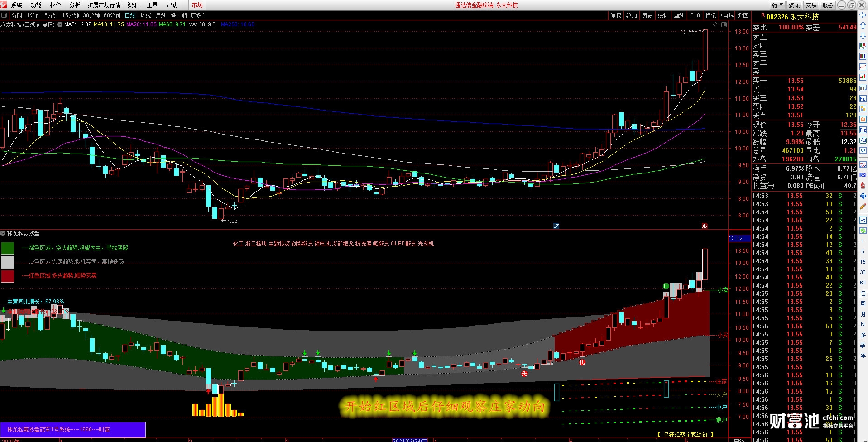Click the 复权 toolbar button

[x=616, y=15]
